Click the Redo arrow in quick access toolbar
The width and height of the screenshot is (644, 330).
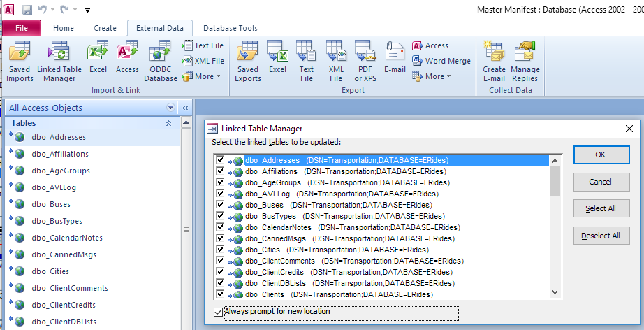(64, 10)
